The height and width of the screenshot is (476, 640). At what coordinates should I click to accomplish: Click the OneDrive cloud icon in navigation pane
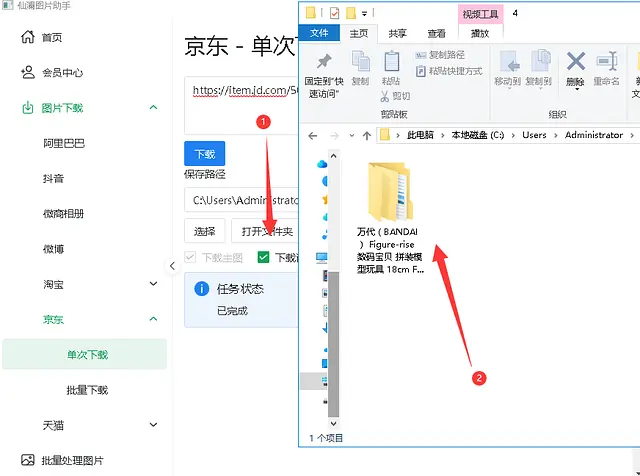[322, 164]
